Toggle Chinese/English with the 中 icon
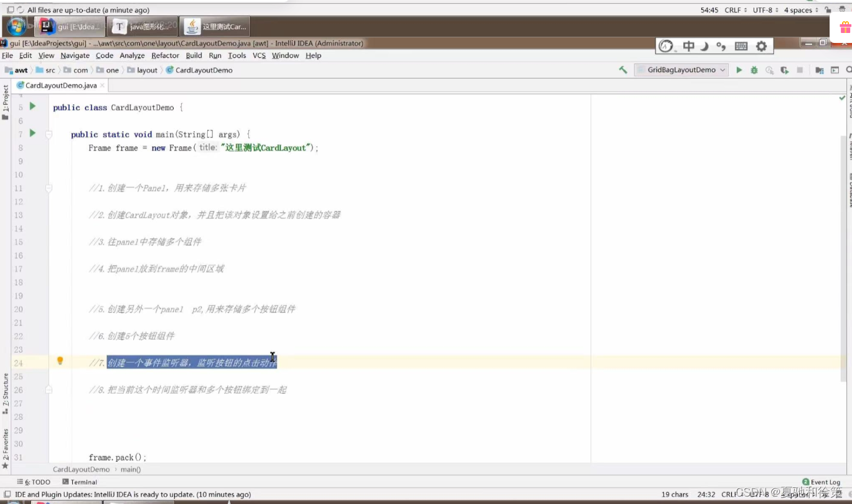852x504 pixels. click(690, 46)
